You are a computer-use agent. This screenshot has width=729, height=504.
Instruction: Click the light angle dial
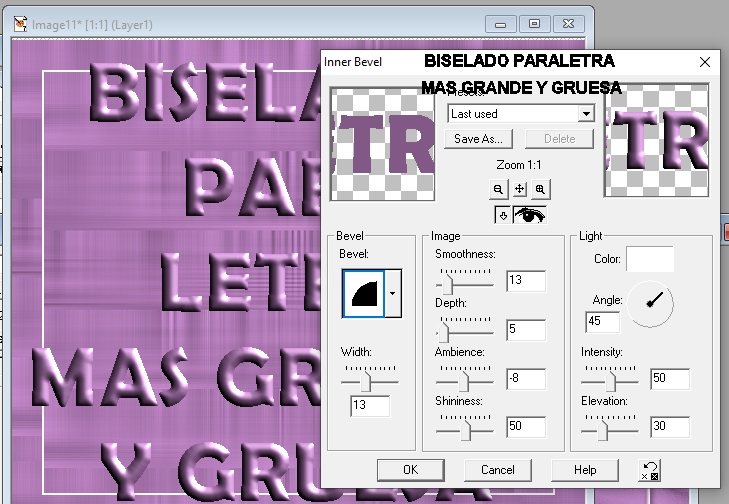652,303
